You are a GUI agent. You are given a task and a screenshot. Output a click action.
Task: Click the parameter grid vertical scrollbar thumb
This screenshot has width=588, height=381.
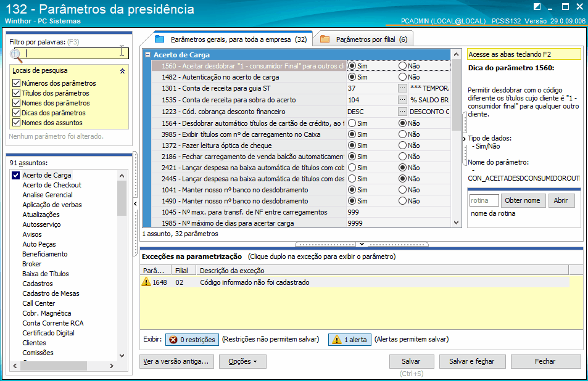[x=456, y=95]
